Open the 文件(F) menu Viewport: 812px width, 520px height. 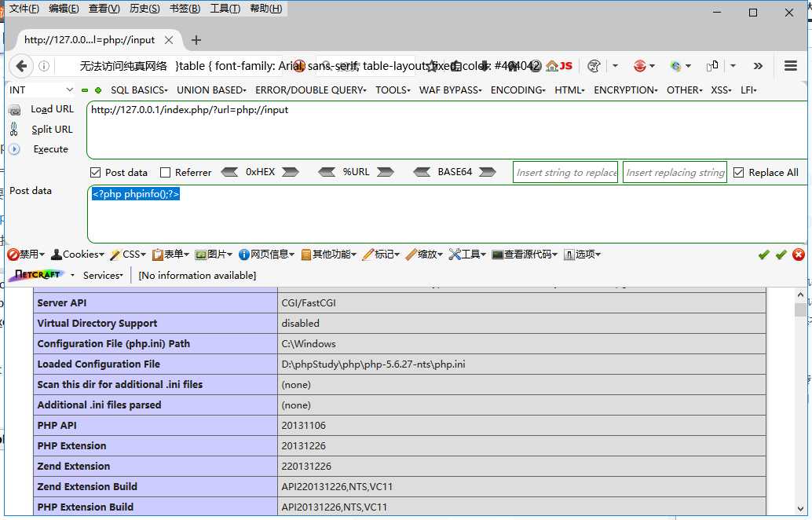[x=24, y=9]
